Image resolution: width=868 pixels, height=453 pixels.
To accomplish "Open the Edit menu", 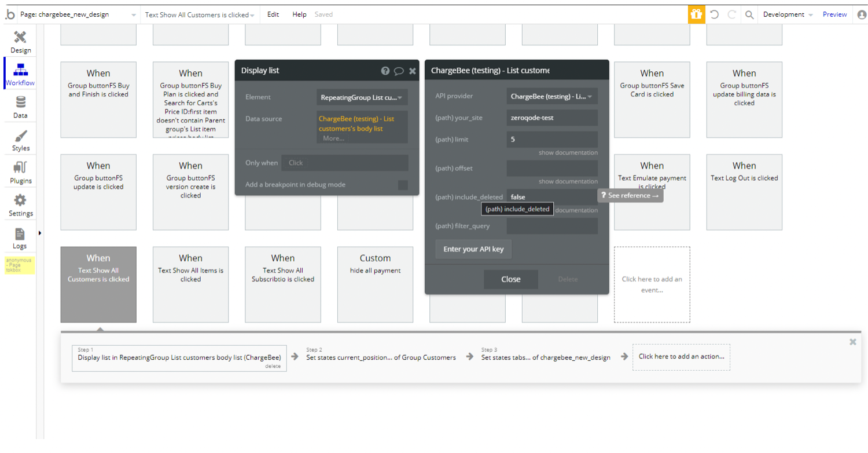I will tap(273, 14).
